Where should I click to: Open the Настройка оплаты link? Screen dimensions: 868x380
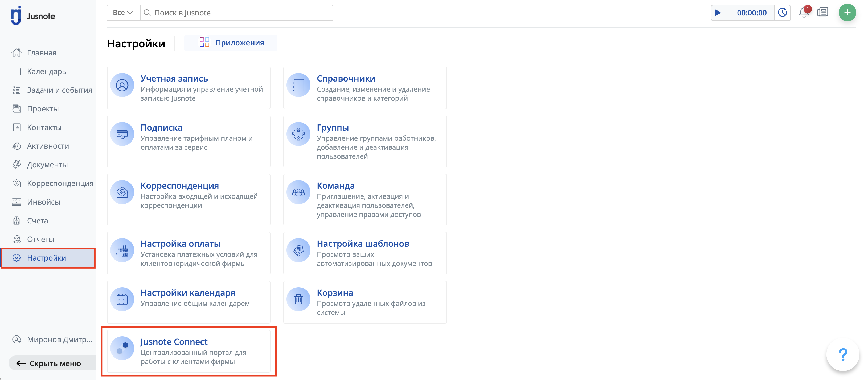(x=181, y=244)
